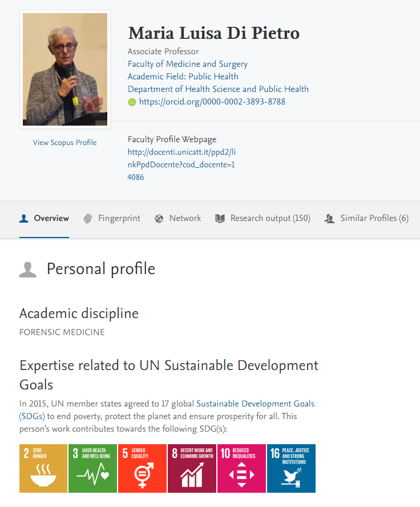Image resolution: width=420 pixels, height=507 pixels.
Task: Click the Personal profile person icon
Action: (28, 269)
